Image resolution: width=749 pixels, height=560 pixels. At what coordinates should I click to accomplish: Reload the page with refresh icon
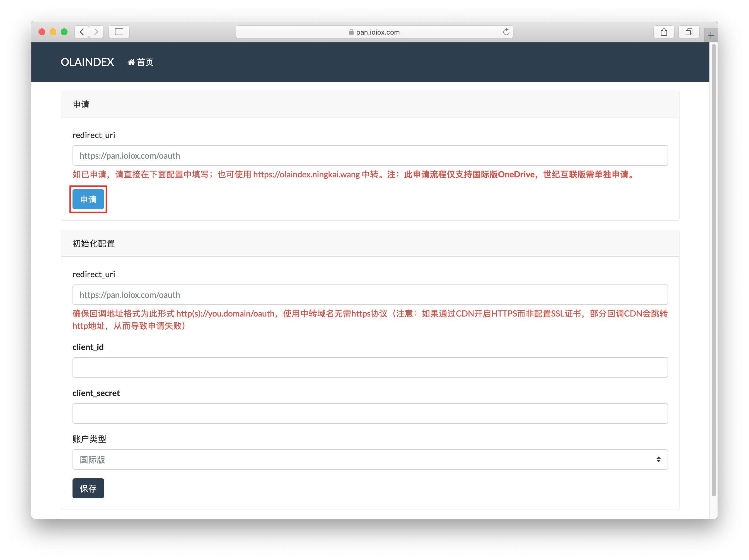[x=506, y=32]
